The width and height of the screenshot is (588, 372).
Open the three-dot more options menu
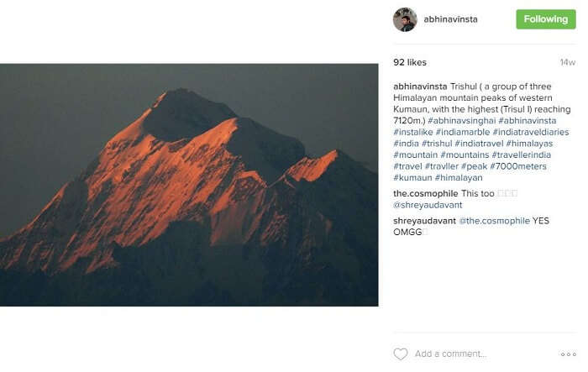[568, 354]
